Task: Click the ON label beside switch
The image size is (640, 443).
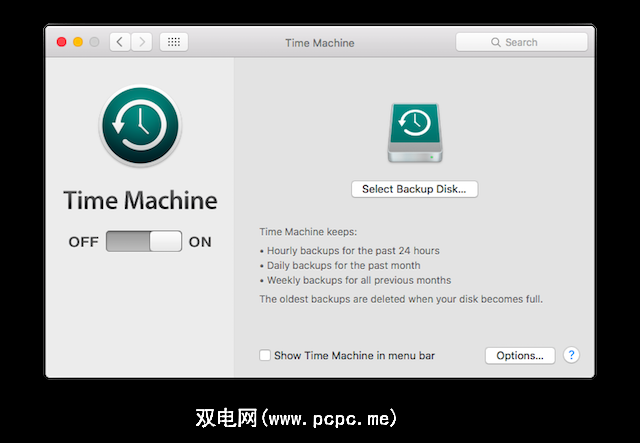Action: click(x=200, y=242)
